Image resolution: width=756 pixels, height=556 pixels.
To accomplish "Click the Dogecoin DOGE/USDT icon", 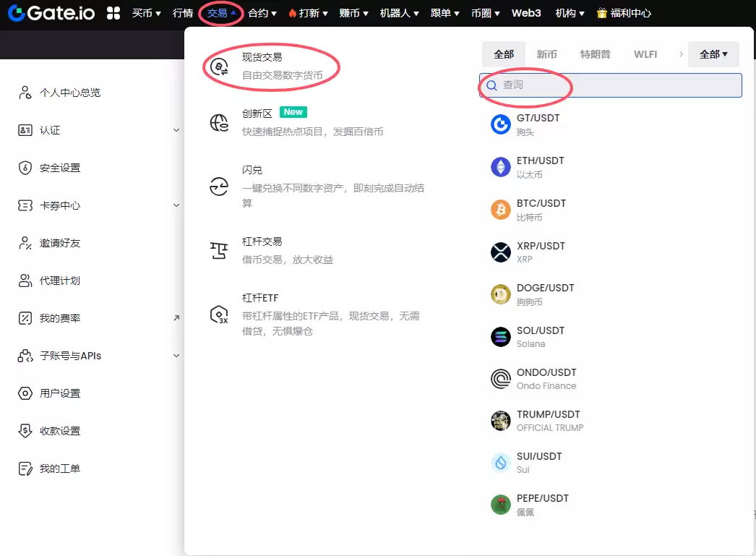I will (x=501, y=294).
